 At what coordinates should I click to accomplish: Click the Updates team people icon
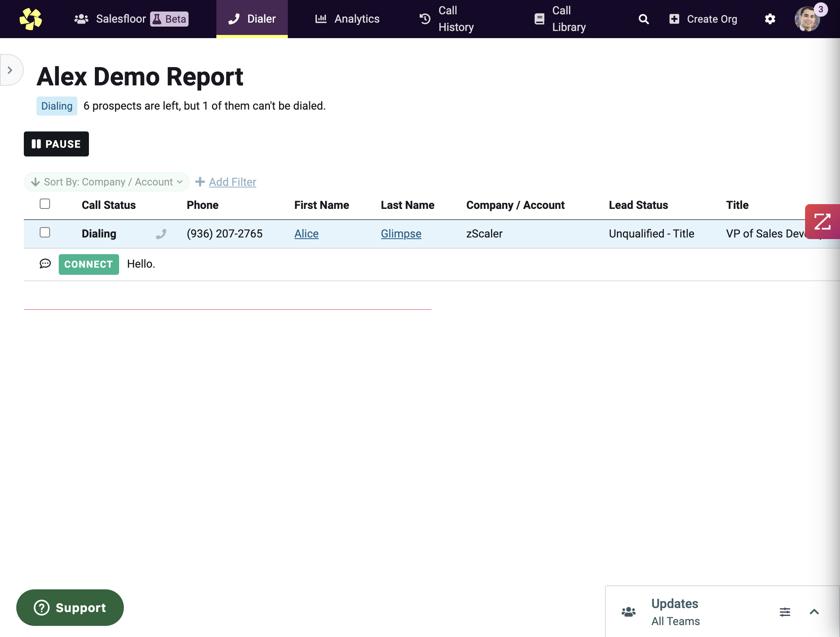click(628, 612)
